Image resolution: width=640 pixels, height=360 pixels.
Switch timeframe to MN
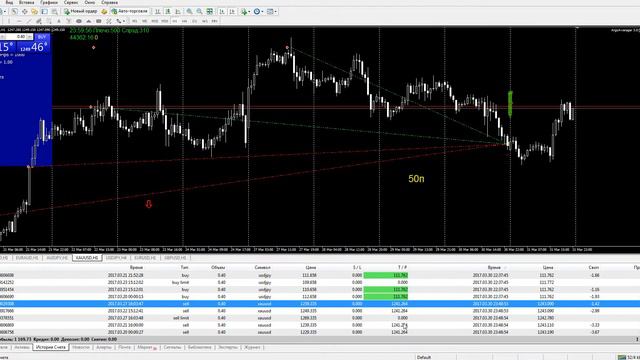pyautogui.click(x=215, y=21)
